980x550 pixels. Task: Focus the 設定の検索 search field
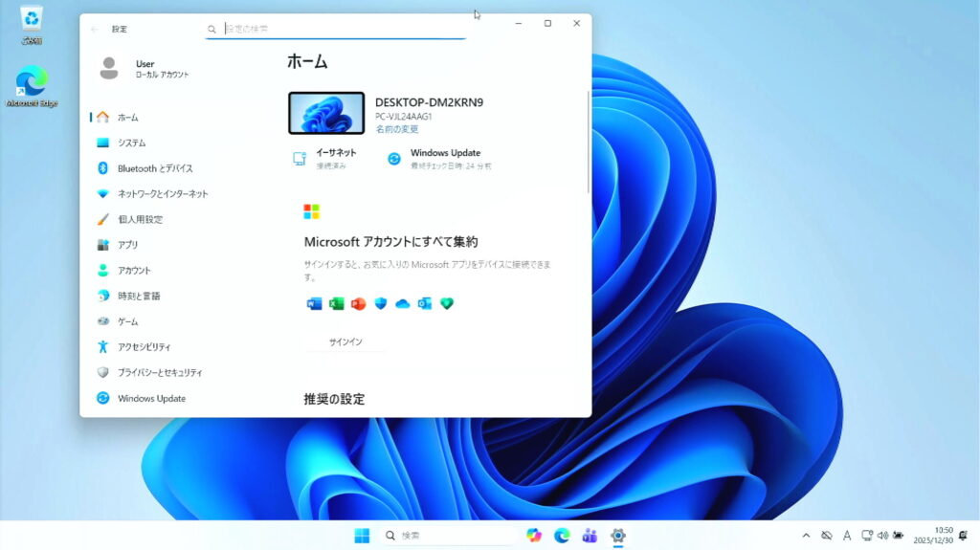pyautogui.click(x=340, y=29)
